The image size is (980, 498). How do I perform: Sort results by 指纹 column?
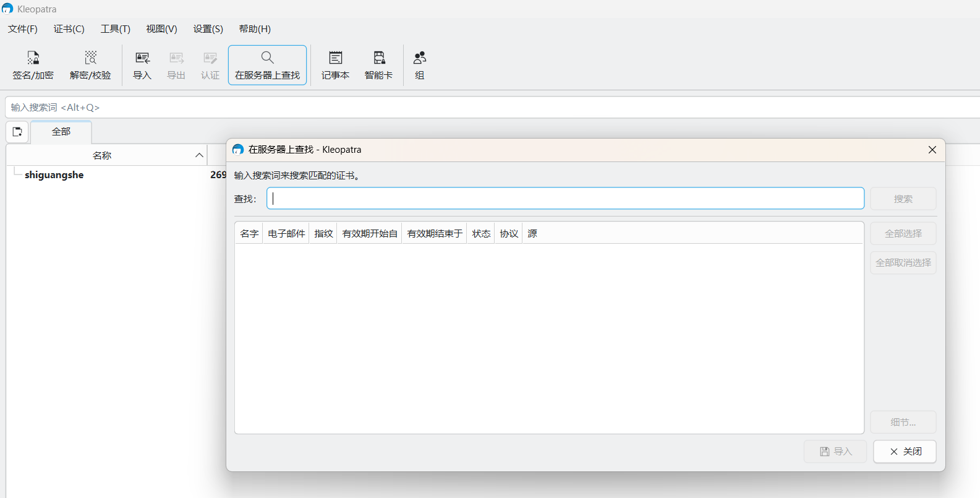(323, 233)
